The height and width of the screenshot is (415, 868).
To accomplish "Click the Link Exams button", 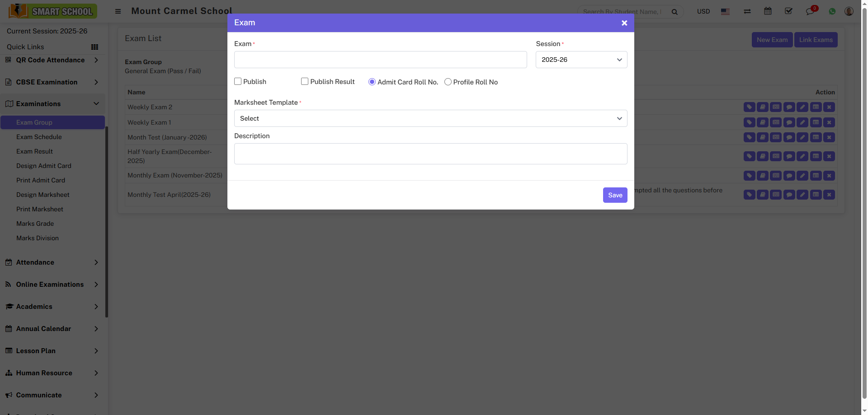I will pyautogui.click(x=816, y=40).
